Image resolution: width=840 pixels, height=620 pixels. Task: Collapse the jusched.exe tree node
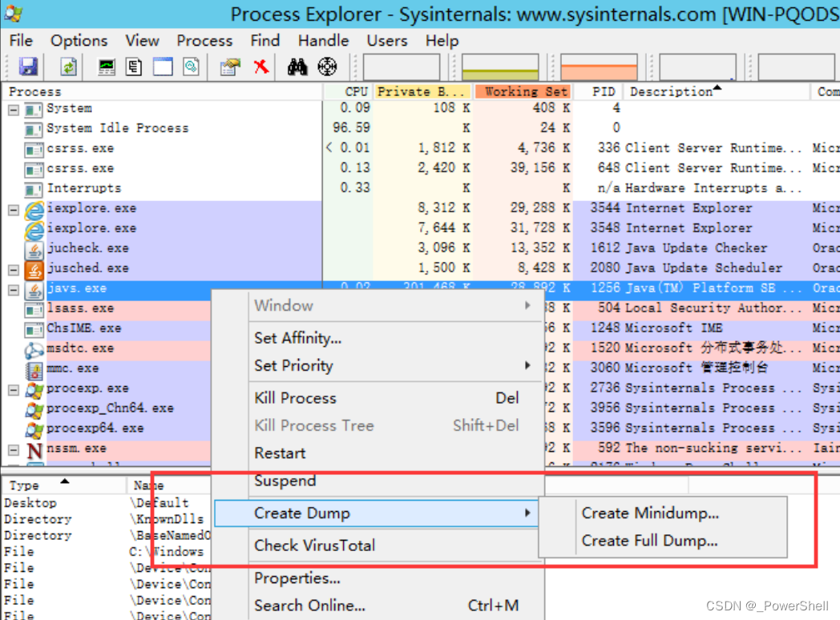point(14,270)
